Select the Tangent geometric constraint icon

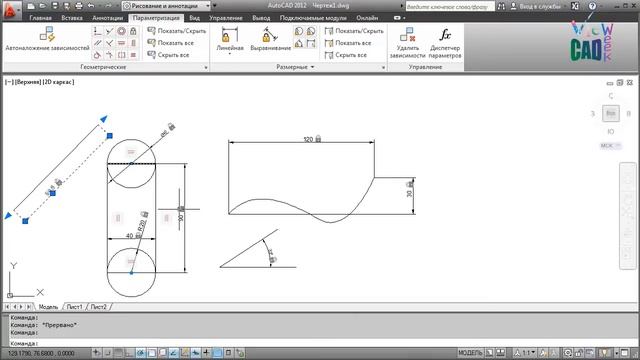tap(98, 55)
